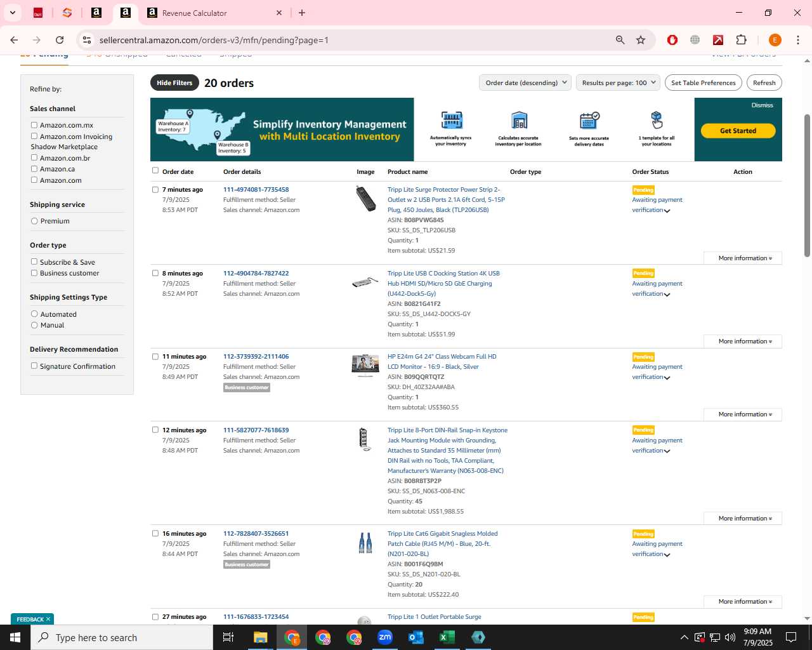Open the tab search dropdown arrow
Viewport: 812px width, 650px height.
click(x=12, y=13)
